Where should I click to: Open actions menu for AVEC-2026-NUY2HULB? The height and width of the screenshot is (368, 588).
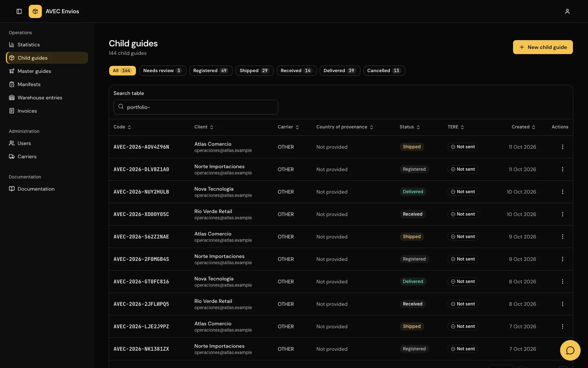click(x=562, y=192)
